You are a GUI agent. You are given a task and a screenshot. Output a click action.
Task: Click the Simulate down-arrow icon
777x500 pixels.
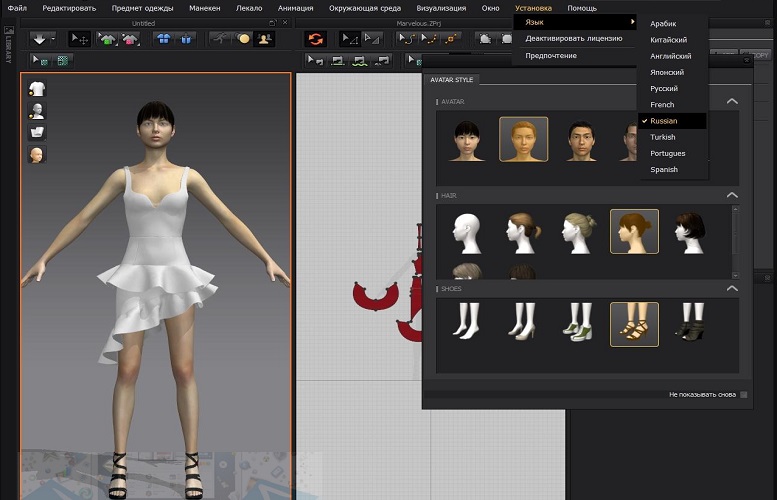point(39,39)
